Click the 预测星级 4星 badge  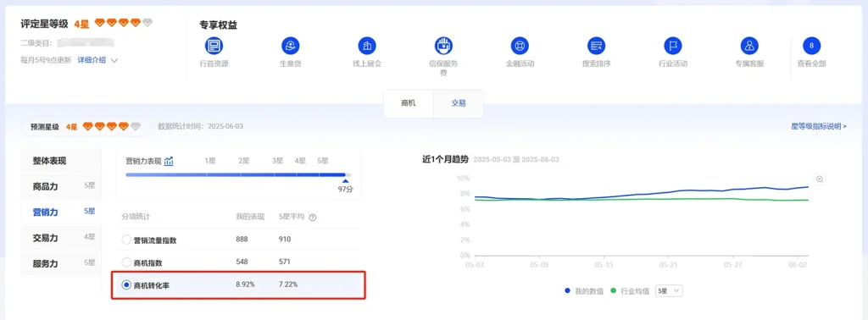tap(86, 127)
